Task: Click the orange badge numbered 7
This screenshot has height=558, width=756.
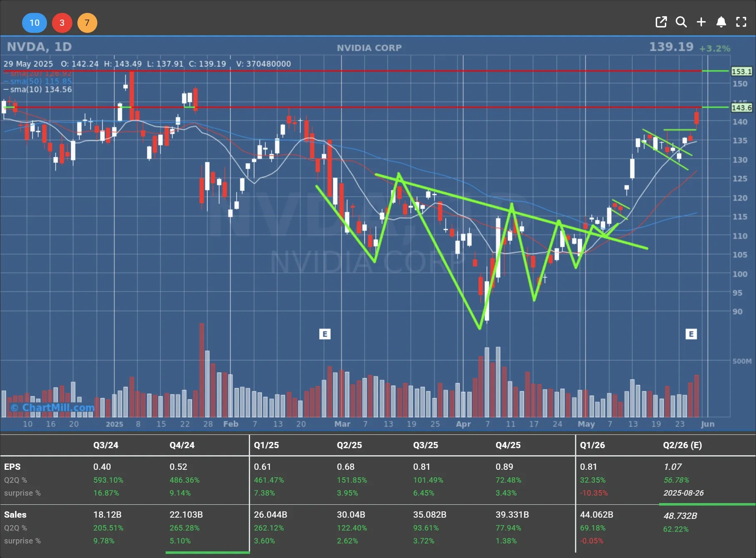Action: 87,22
